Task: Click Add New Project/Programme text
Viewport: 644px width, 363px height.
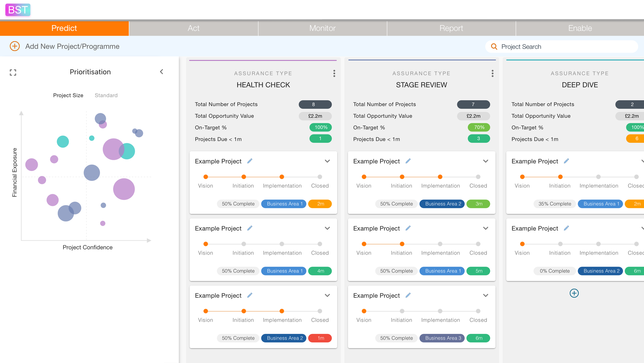Action: (72, 46)
